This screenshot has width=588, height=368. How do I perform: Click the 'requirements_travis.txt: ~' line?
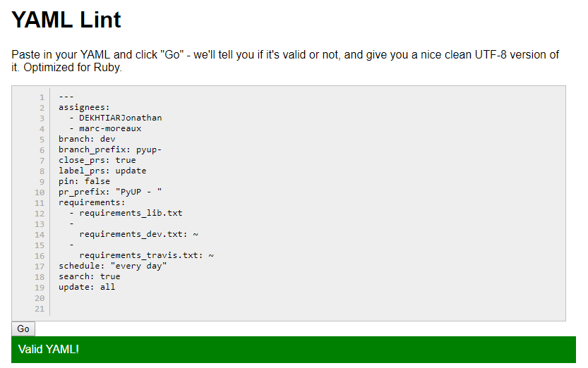146,255
